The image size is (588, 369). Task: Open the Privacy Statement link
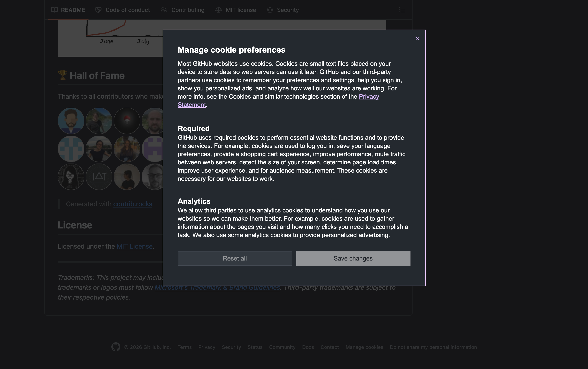coord(369,97)
